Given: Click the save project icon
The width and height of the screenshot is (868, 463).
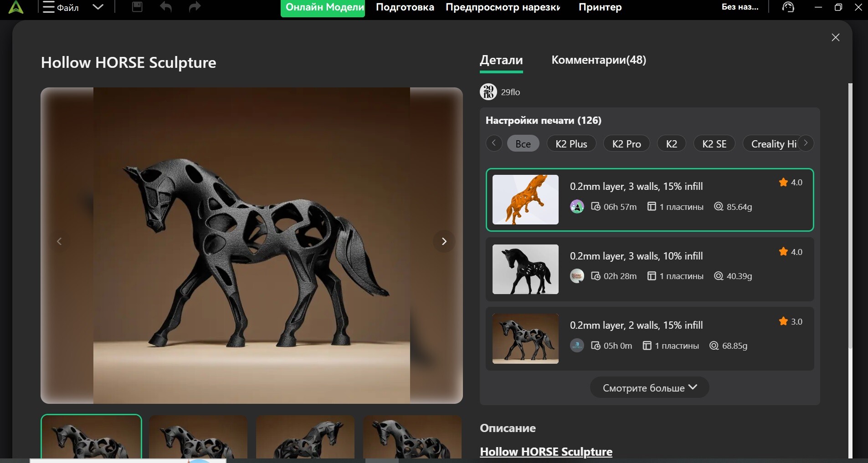Looking at the screenshot, I should (137, 7).
